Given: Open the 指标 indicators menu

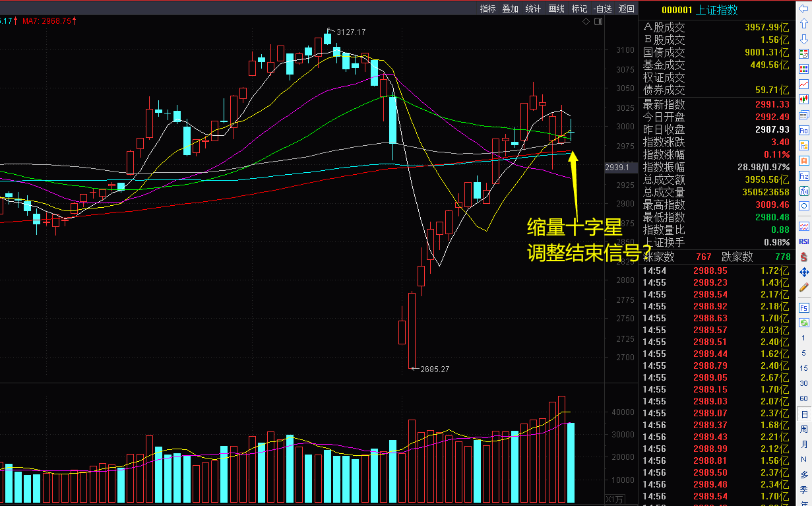Looking at the screenshot, I should click(x=487, y=9).
